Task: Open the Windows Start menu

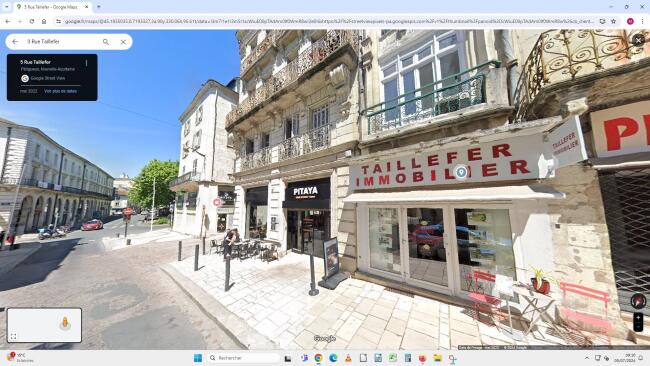Action: [x=198, y=358]
